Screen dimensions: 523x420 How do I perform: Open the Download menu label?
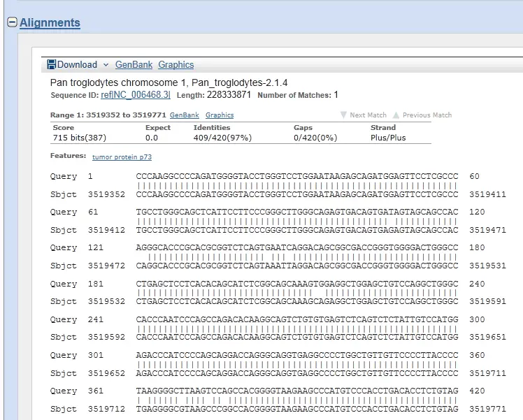[77, 64]
